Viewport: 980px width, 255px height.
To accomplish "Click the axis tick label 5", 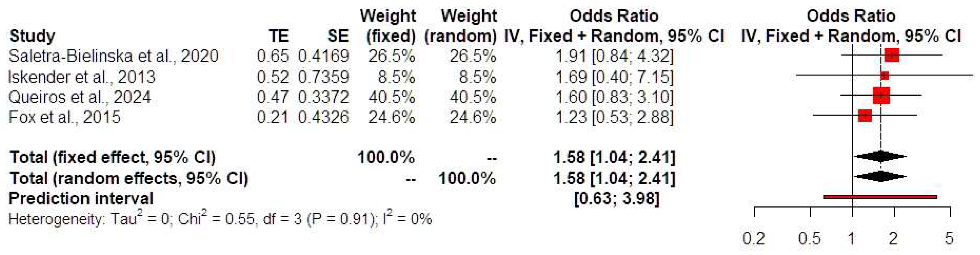I will tap(949, 239).
